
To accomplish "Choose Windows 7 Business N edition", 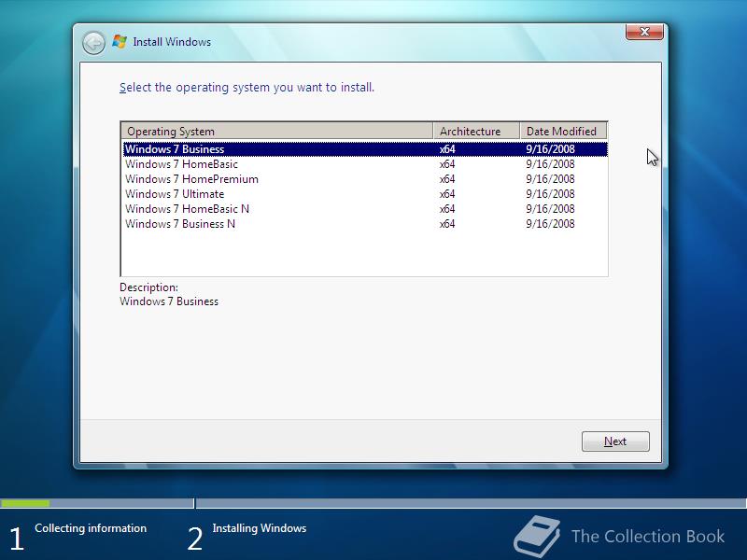I will click(365, 224).
